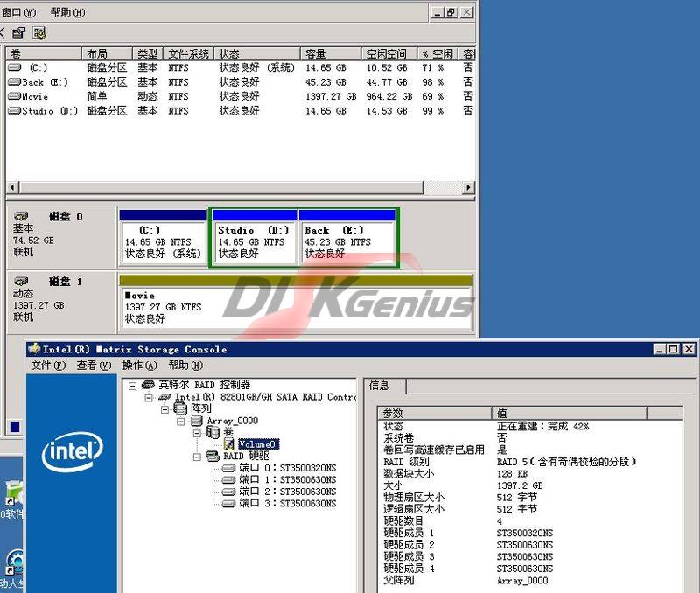Viewport: 700px width, 593px height.
Task: Select the 英特尔 RAID 控制器 root icon
Action: click(x=148, y=385)
